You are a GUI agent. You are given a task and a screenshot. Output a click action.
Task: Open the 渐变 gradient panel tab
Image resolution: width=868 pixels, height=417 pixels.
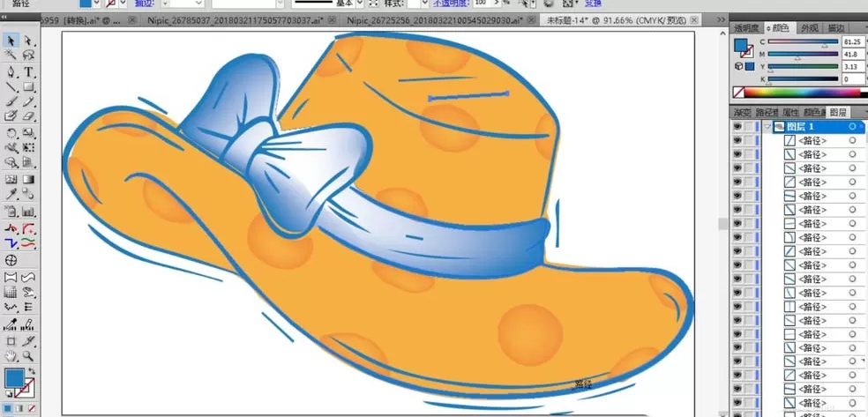[741, 112]
